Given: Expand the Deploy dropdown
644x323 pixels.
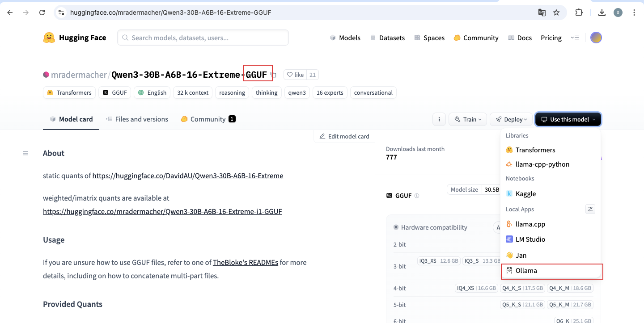Looking at the screenshot, I should coord(511,119).
